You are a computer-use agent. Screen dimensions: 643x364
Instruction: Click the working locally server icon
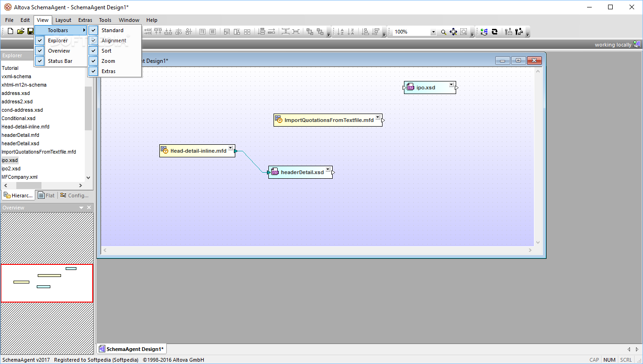pos(636,45)
